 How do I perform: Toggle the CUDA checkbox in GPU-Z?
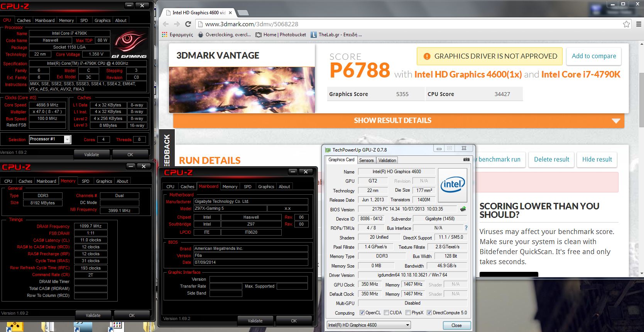click(x=386, y=313)
